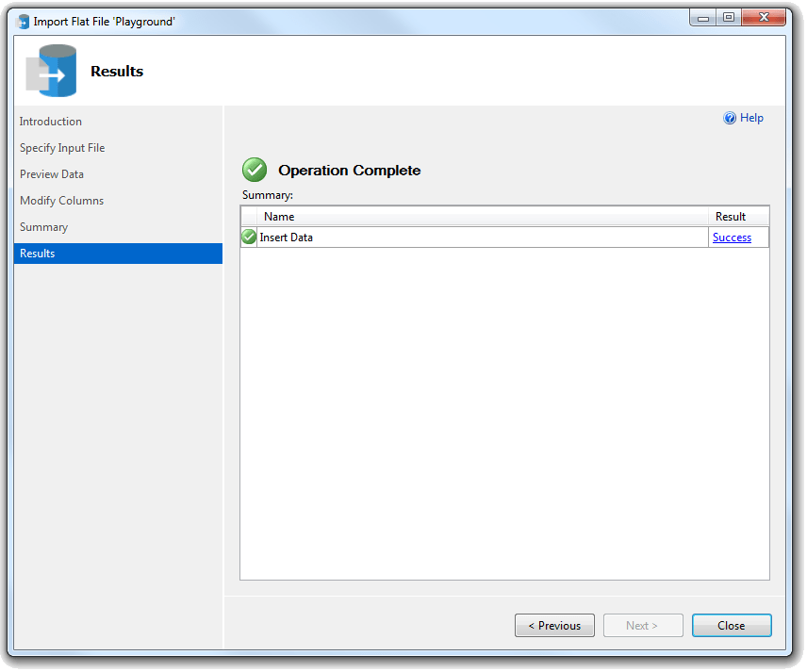Click the large green Operation Complete checkmark
Screen dimensions: 807x672
tap(255, 170)
